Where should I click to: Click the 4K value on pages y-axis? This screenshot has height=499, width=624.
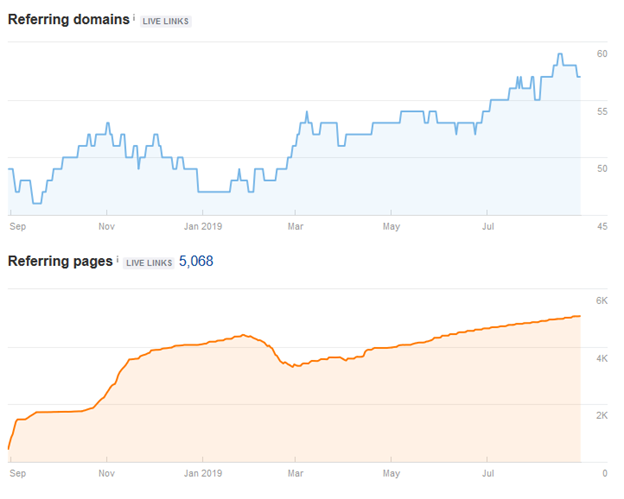[x=601, y=359]
